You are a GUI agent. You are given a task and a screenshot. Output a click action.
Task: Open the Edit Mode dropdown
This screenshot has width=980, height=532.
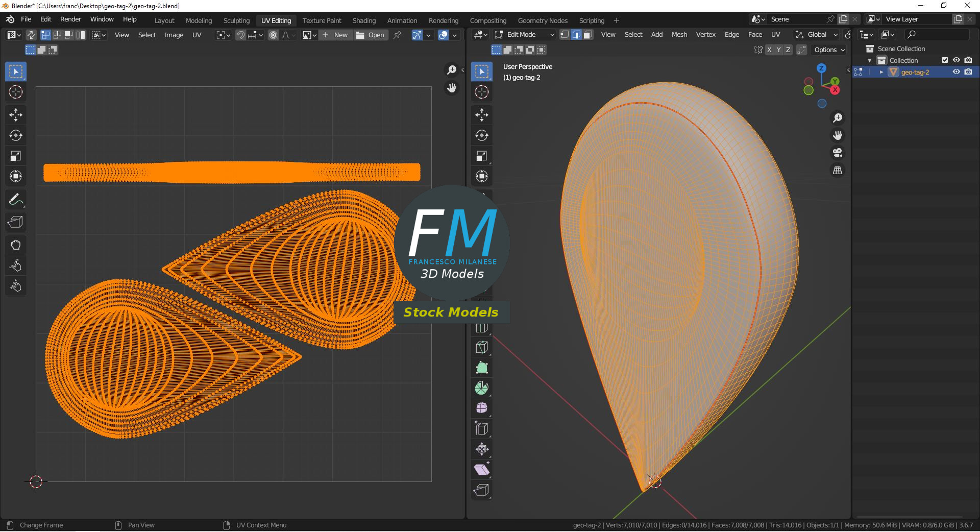coord(525,35)
